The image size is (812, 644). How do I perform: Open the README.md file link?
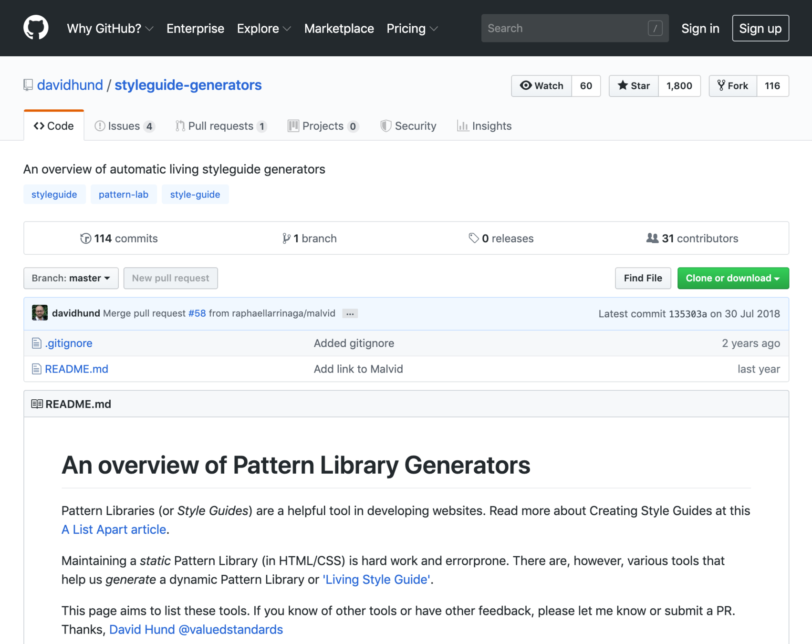(x=76, y=369)
